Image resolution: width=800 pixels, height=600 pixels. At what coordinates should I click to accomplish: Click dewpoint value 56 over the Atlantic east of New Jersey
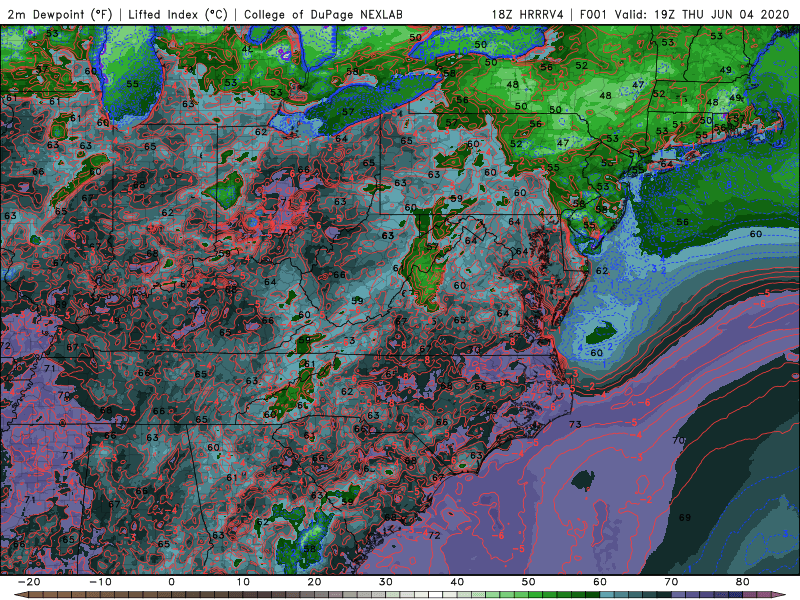coord(682,222)
